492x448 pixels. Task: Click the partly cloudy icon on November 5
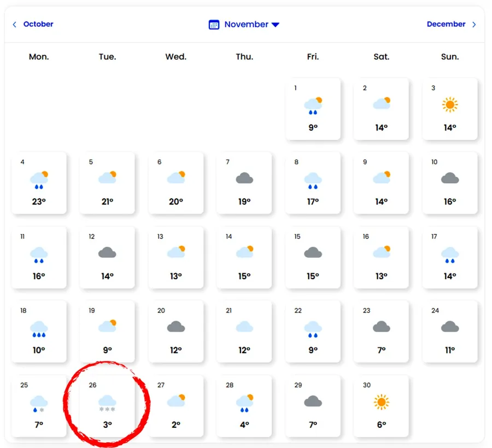(108, 178)
